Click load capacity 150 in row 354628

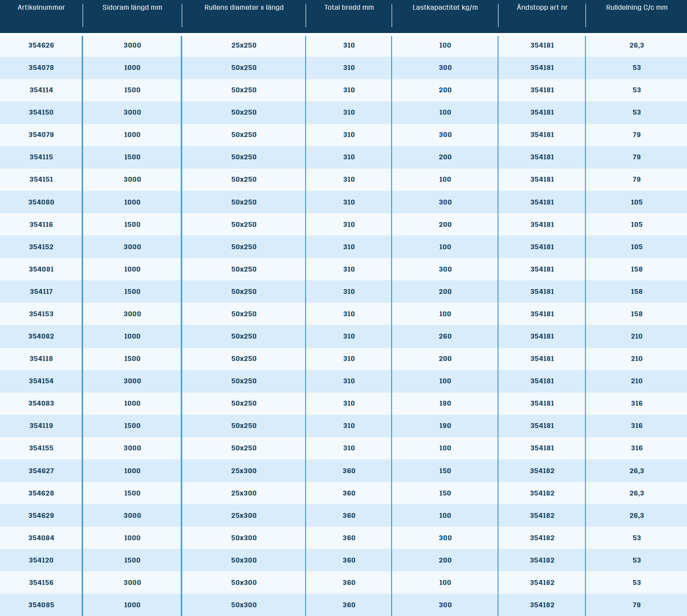coord(445,493)
